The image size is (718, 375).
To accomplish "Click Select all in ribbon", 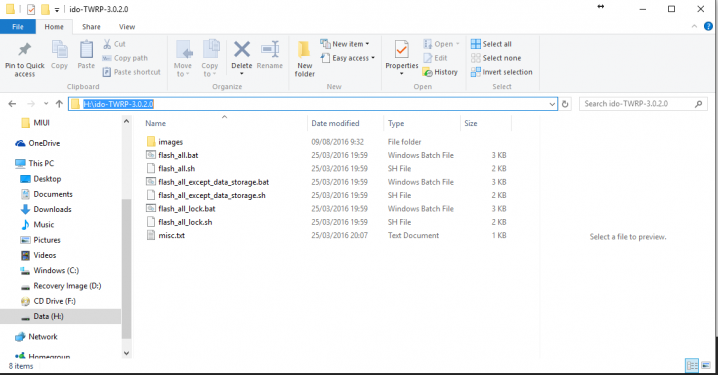I will coord(491,44).
